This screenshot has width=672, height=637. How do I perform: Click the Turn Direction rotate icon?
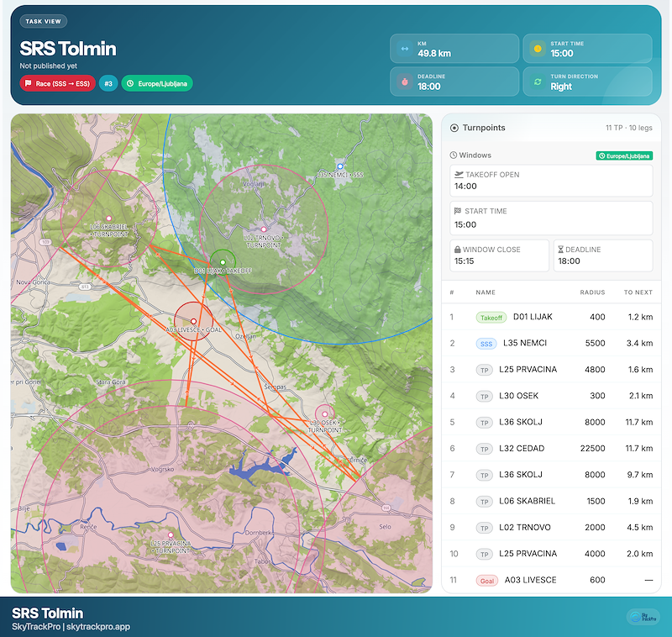pos(538,82)
